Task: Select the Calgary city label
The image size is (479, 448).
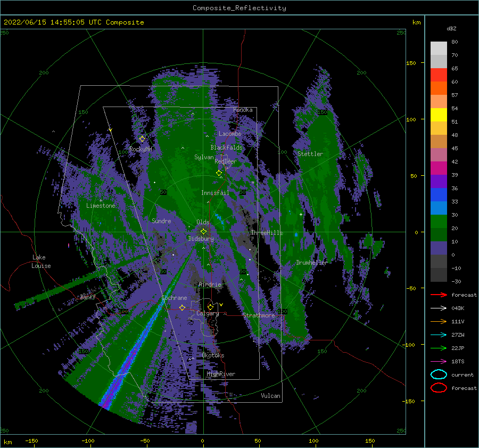Action: click(x=208, y=313)
